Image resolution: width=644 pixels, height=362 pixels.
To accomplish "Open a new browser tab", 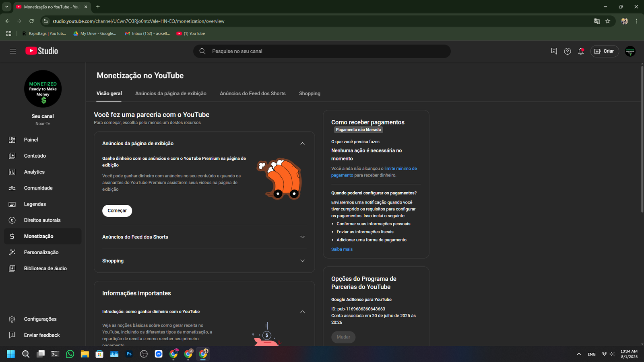I will click(98, 7).
